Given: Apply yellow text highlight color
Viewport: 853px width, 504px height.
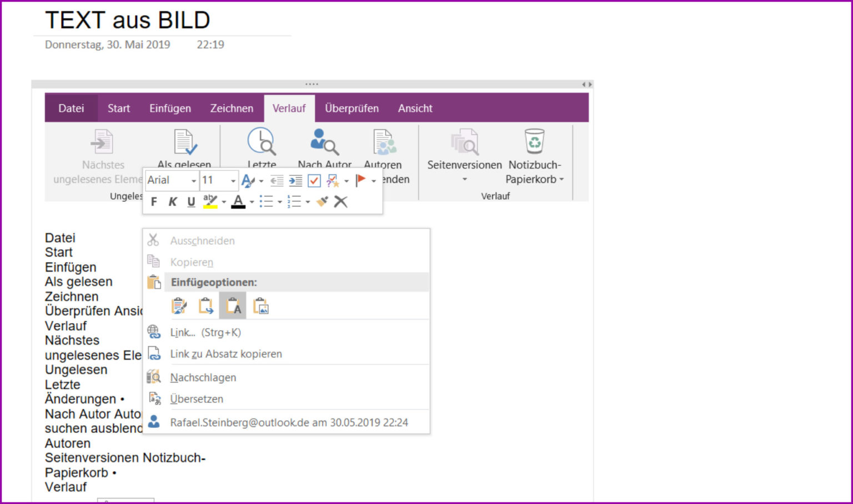Looking at the screenshot, I should click(210, 201).
